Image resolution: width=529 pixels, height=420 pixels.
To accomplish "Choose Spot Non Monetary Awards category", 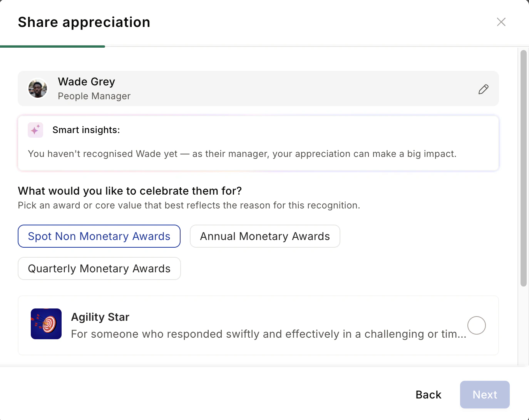I will (x=99, y=236).
